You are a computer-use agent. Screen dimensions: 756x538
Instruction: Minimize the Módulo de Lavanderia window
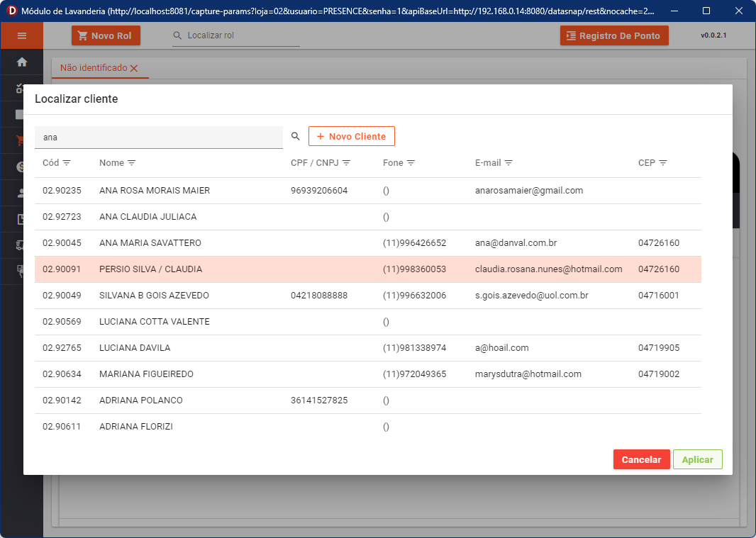pos(674,11)
